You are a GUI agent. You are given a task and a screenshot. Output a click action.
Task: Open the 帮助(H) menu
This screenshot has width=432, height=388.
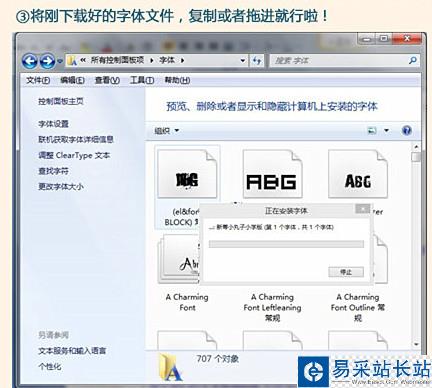(x=177, y=80)
